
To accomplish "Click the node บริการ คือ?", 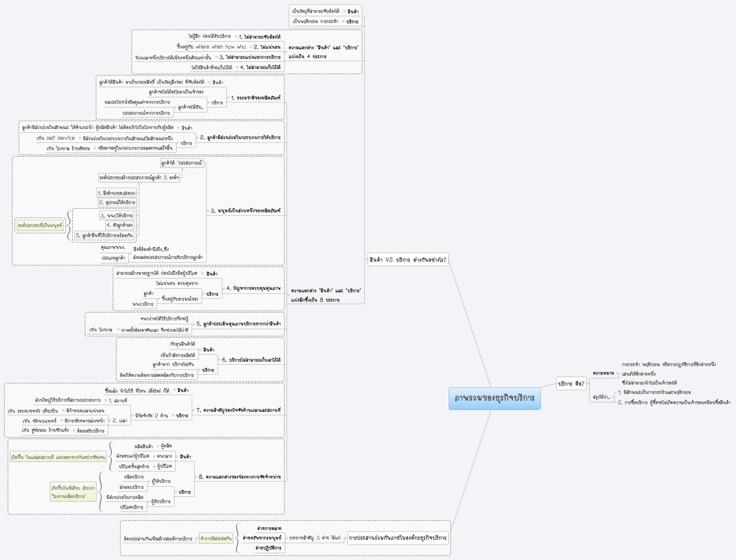I will [571, 384].
